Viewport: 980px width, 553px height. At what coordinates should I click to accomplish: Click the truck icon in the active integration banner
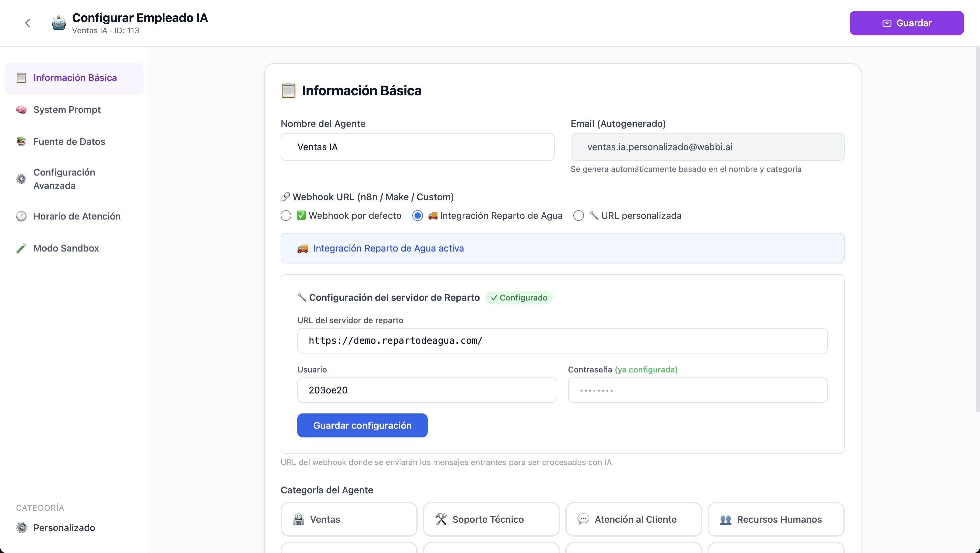click(x=302, y=249)
